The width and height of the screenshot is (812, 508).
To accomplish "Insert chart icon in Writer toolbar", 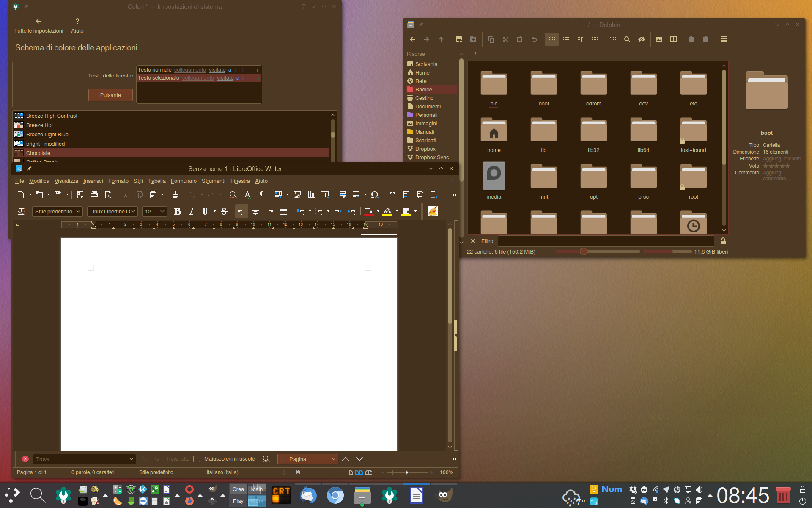I will [311, 195].
